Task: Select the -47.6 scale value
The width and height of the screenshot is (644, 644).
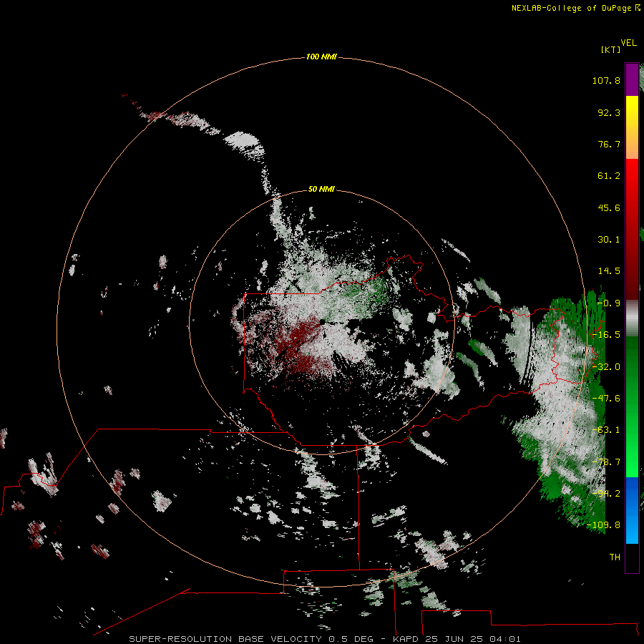Action: tap(606, 399)
